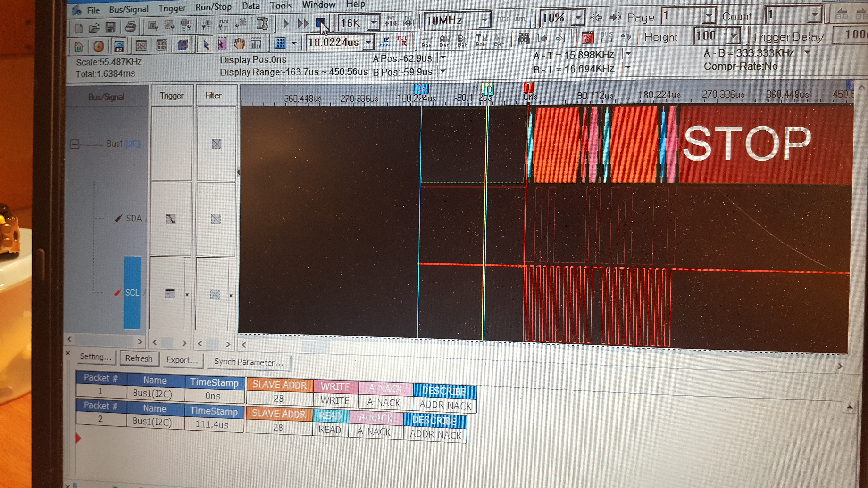Open a file using the folder icon

tap(94, 28)
